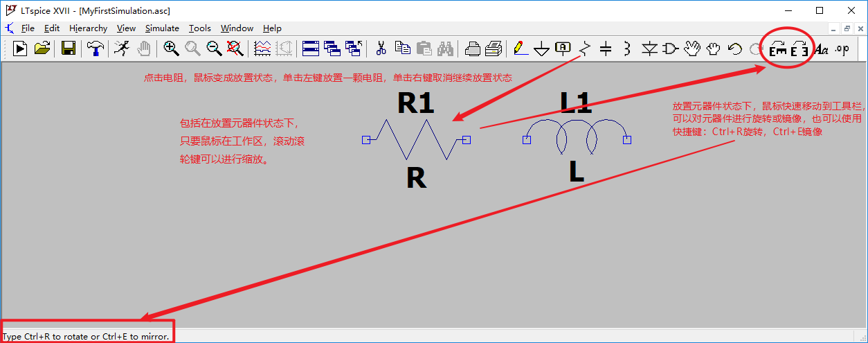Select the Text Aa tool
The height and width of the screenshot is (343, 868).
click(822, 49)
